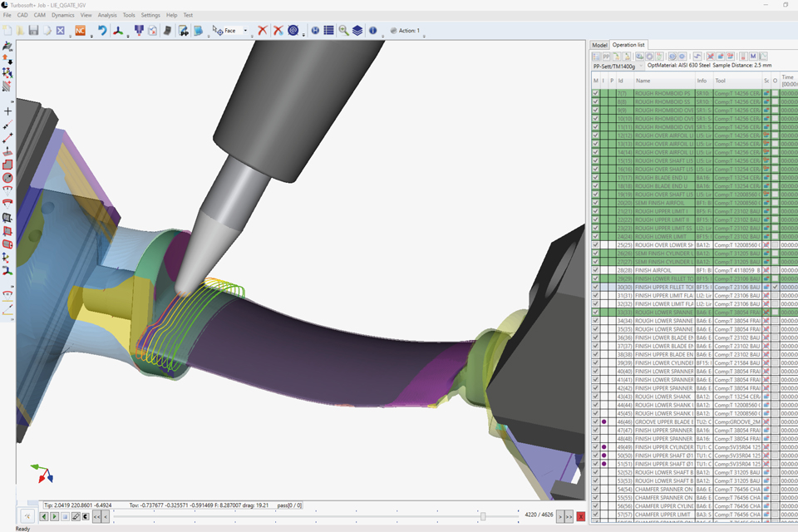
Task: Uncheck the FINISH AIRFOIL operation checkbox
Action: pyautogui.click(x=595, y=270)
